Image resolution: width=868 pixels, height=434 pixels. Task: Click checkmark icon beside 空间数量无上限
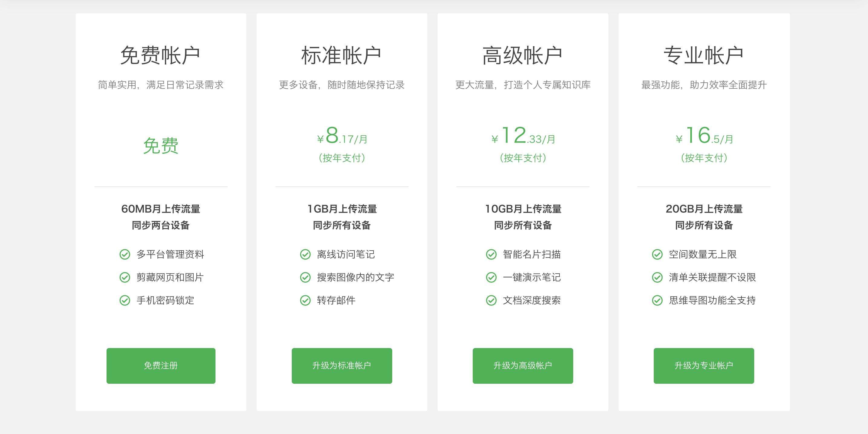(657, 255)
